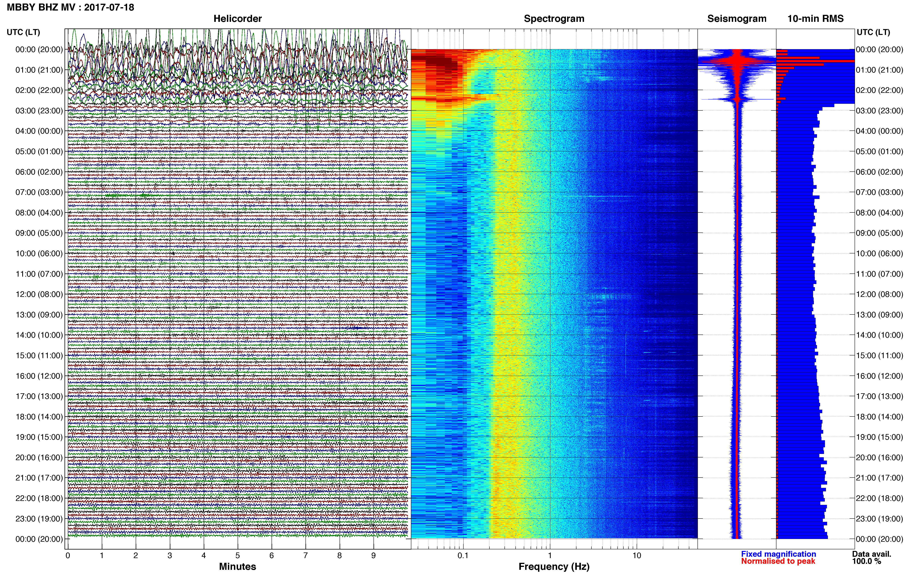Click the left 09:00 (05:00) time label

pyautogui.click(x=39, y=233)
